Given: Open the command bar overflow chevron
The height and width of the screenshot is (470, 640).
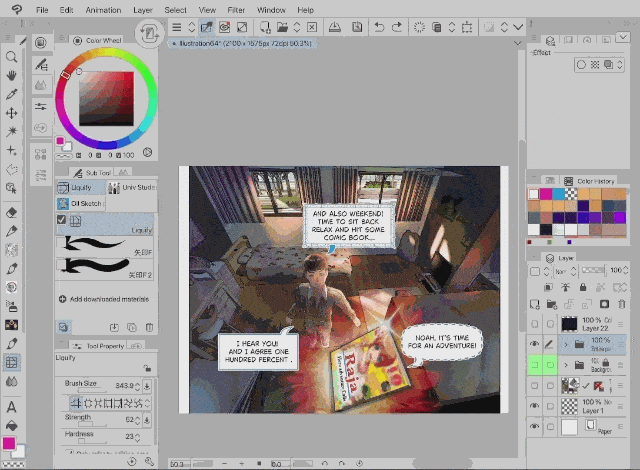Looking at the screenshot, I should [518, 27].
